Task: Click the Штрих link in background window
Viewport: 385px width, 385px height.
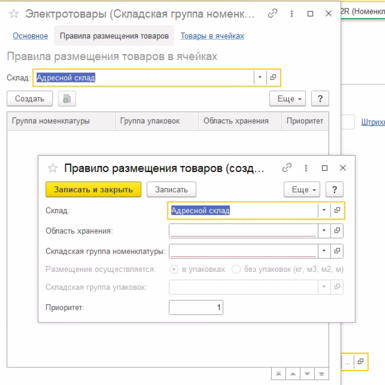Action: (373, 122)
